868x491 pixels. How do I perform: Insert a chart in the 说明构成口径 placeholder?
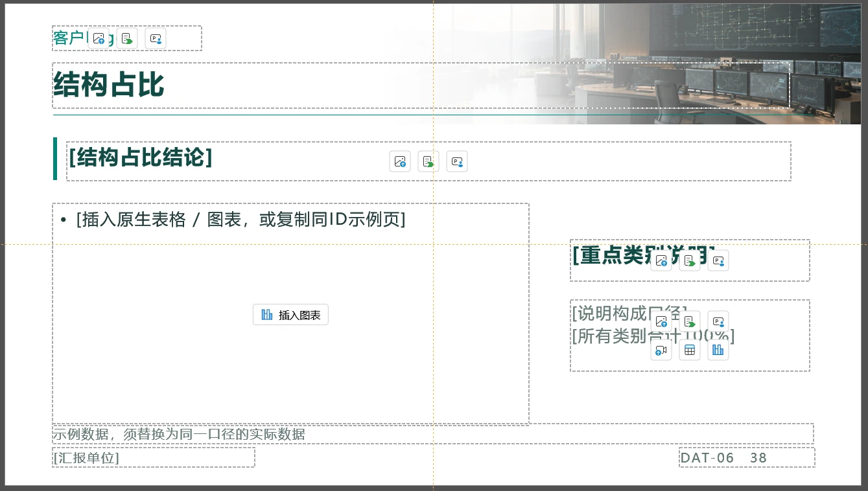tap(718, 350)
